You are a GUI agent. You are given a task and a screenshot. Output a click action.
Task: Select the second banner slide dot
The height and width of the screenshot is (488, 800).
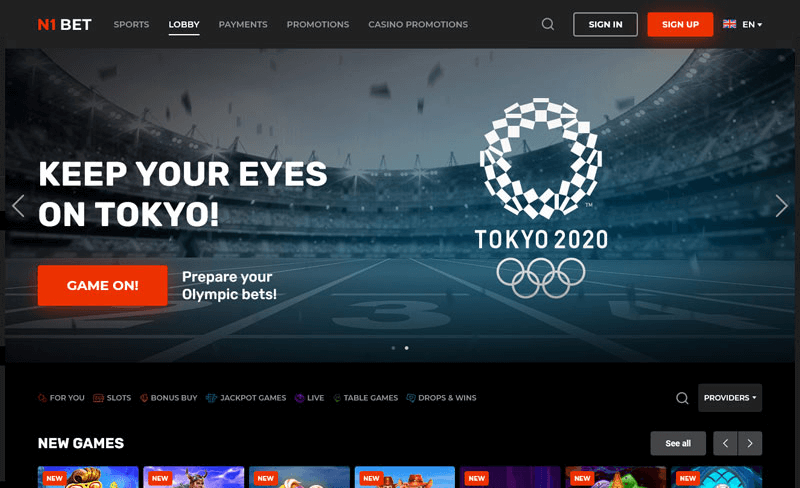click(407, 348)
